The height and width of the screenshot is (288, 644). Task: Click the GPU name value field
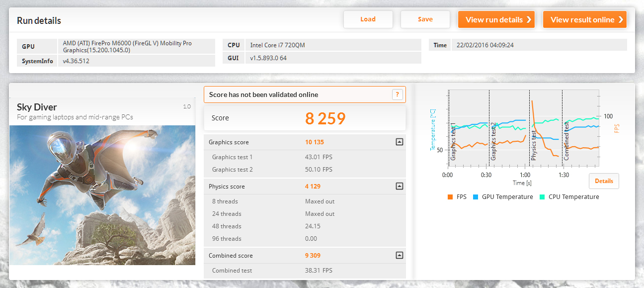click(x=137, y=47)
